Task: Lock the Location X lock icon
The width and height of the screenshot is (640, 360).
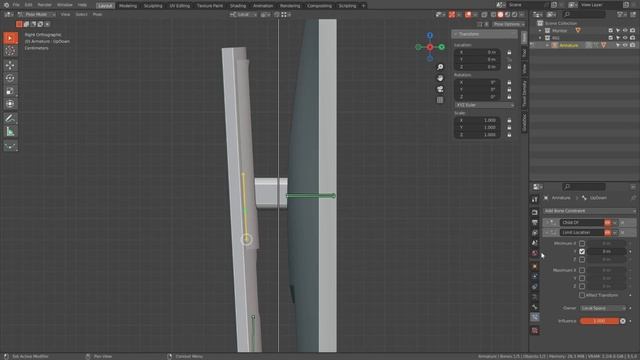Action: click(509, 53)
